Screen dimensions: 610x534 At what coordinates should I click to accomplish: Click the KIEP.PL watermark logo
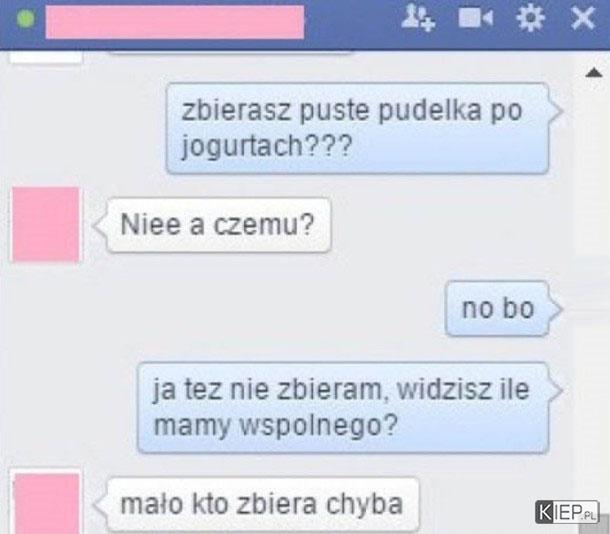point(567,512)
